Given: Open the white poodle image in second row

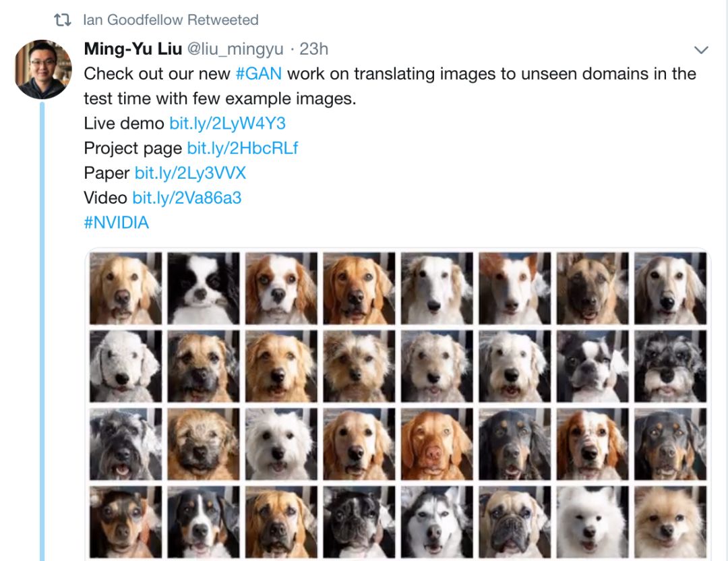Looking at the screenshot, I should tap(126, 366).
